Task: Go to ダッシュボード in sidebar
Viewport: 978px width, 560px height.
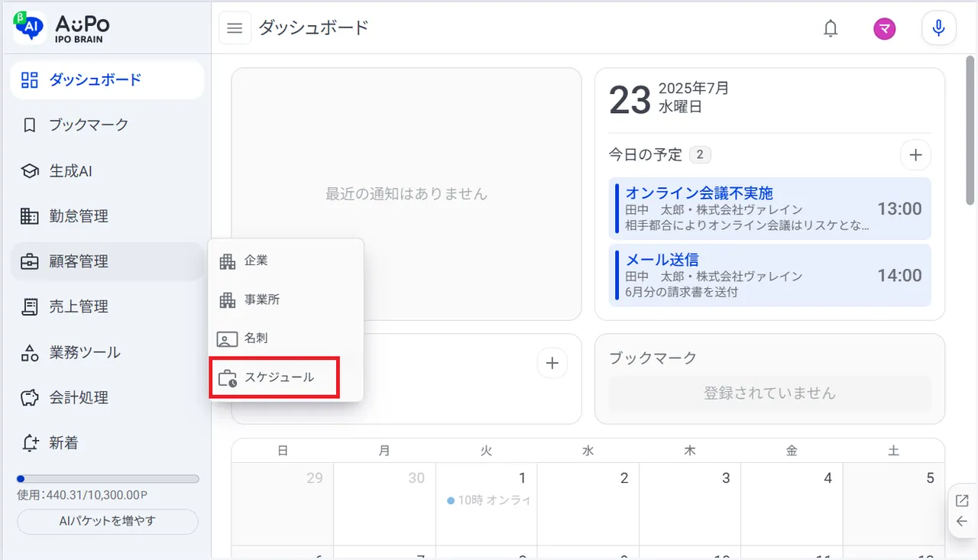Action: pyautogui.click(x=107, y=80)
